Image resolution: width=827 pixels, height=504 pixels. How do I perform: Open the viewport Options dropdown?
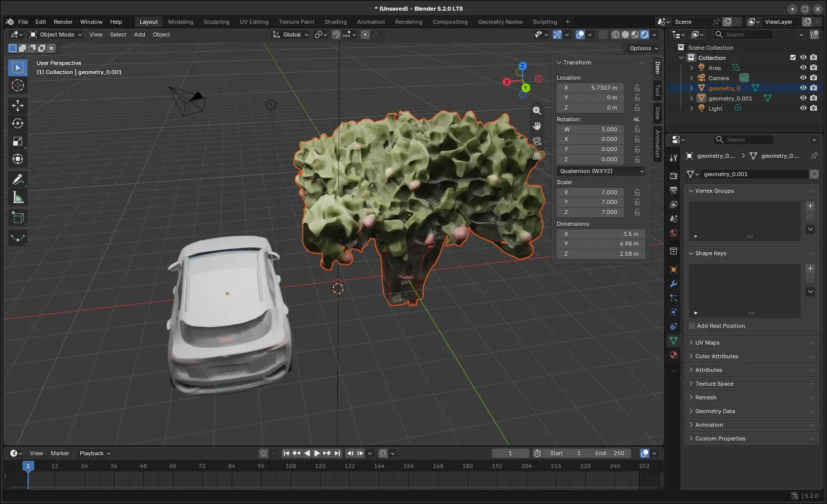644,48
